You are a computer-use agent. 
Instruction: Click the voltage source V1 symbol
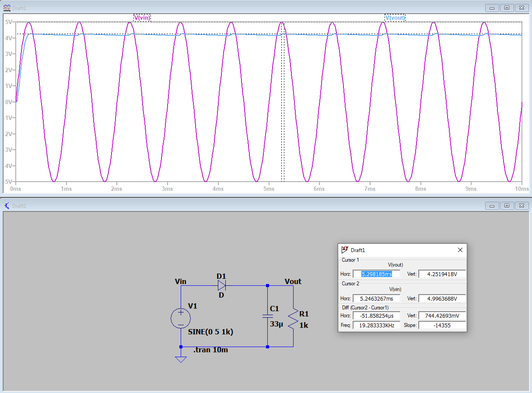coord(180,318)
